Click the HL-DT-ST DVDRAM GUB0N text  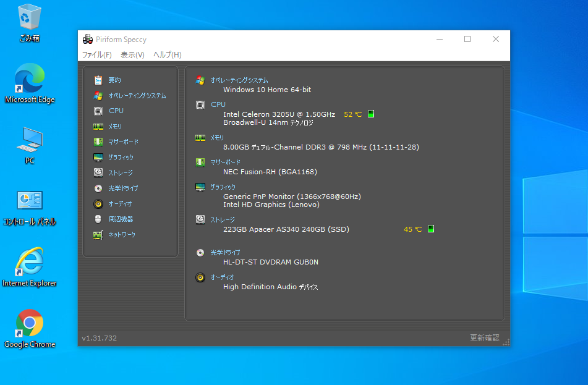tap(271, 262)
